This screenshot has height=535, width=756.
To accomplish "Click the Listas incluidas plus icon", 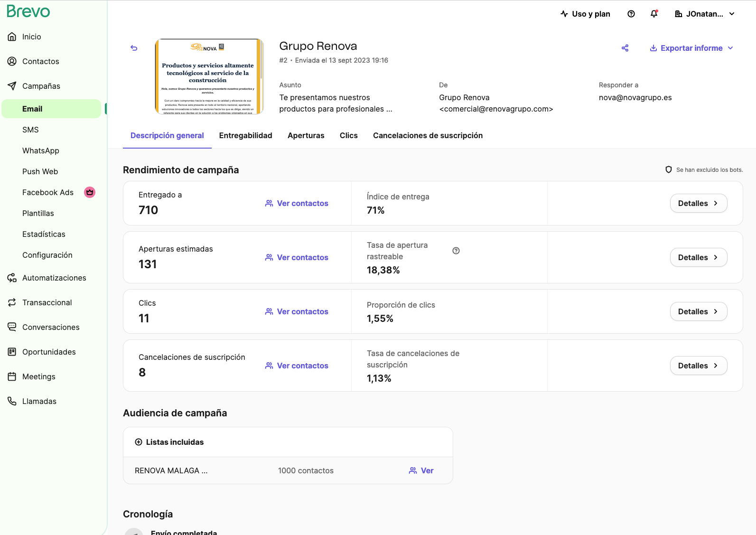I will pos(139,442).
